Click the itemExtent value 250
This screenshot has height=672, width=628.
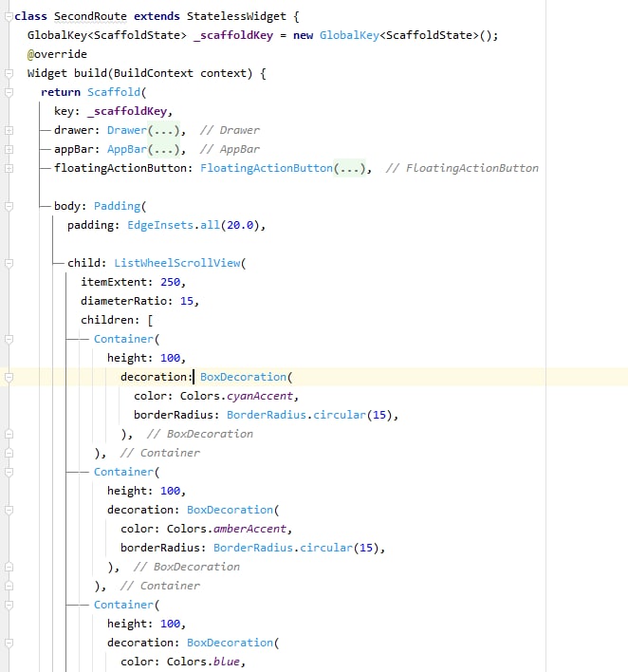pos(170,282)
